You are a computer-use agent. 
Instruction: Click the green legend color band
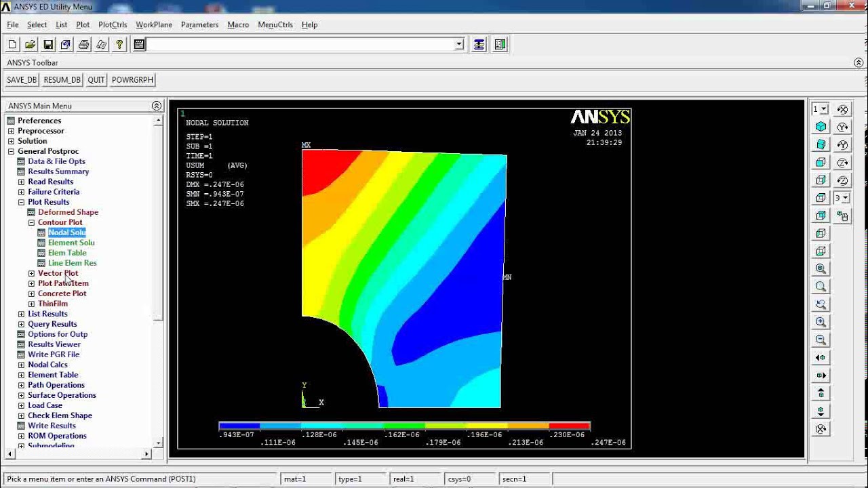[x=405, y=426]
